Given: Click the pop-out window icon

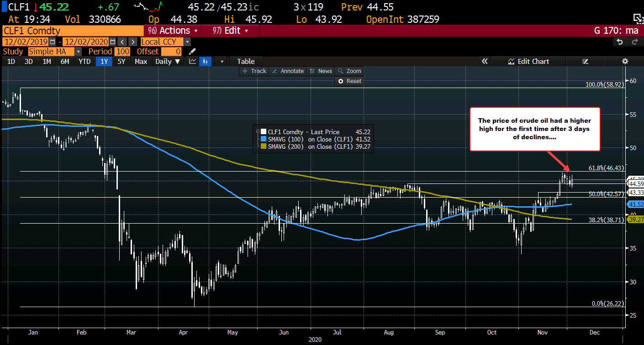Looking at the screenshot, I should click(x=638, y=18).
